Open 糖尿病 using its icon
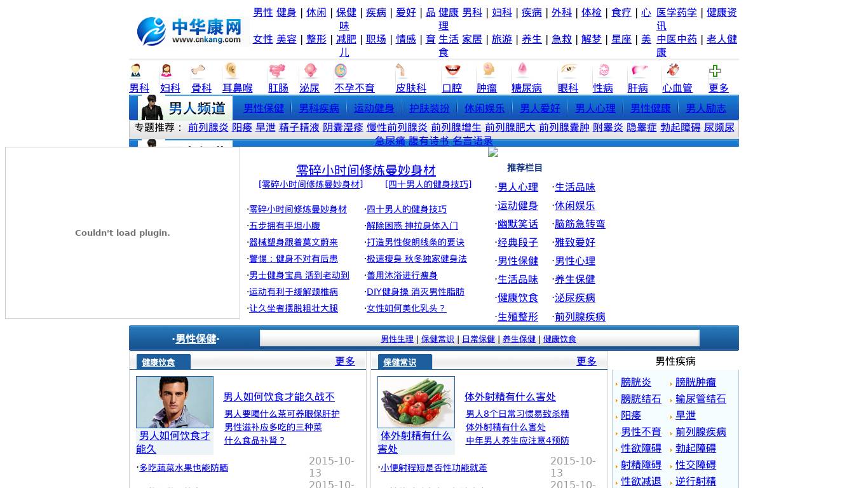The height and width of the screenshot is (488, 868). click(522, 70)
